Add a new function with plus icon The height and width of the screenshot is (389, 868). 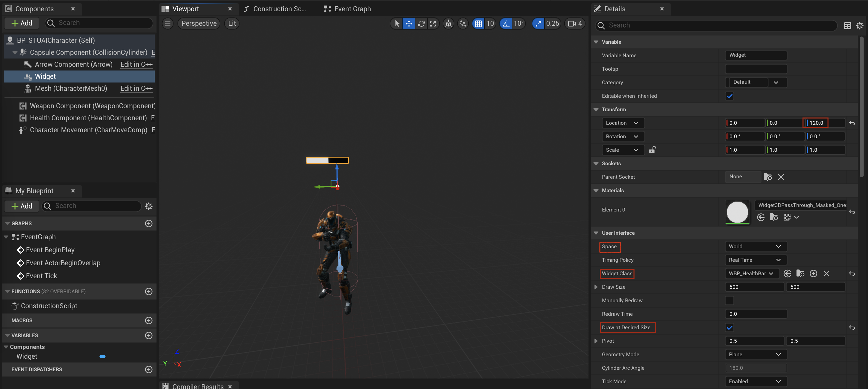148,291
